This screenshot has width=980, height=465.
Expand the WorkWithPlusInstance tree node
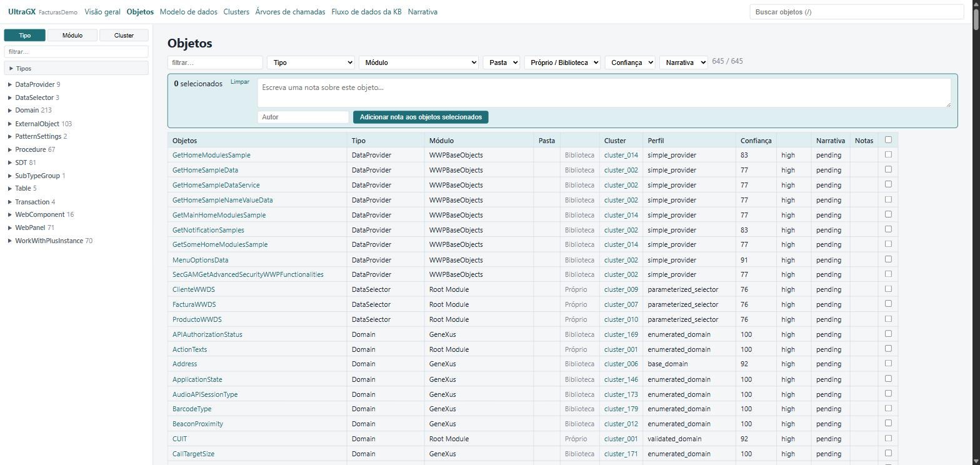pyautogui.click(x=10, y=241)
